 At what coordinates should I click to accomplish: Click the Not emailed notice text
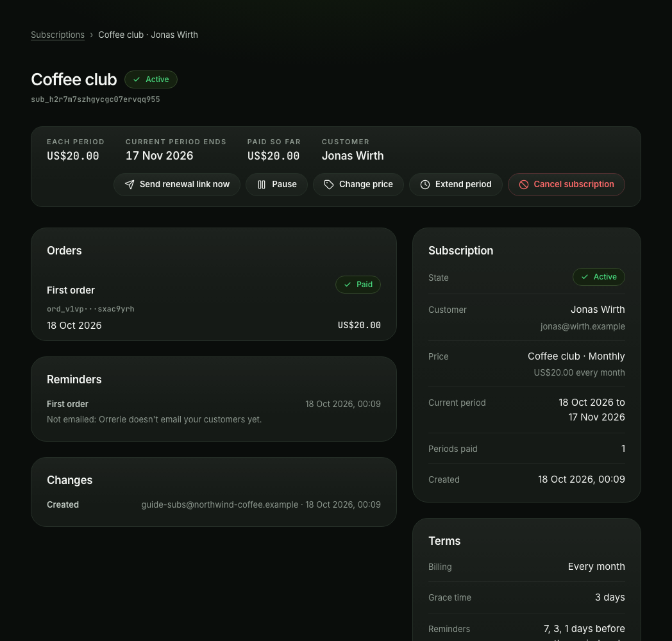click(155, 419)
